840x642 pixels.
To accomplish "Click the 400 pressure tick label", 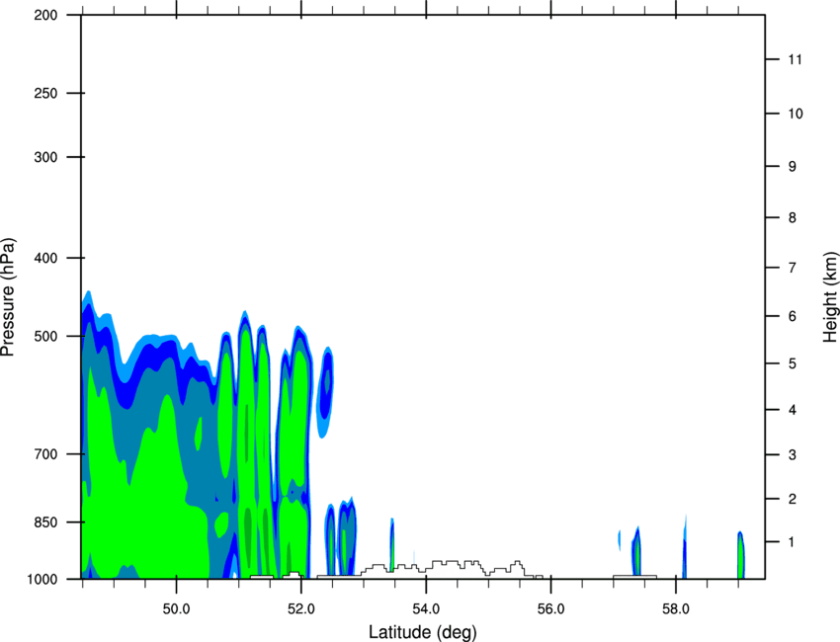I will 45,258.
